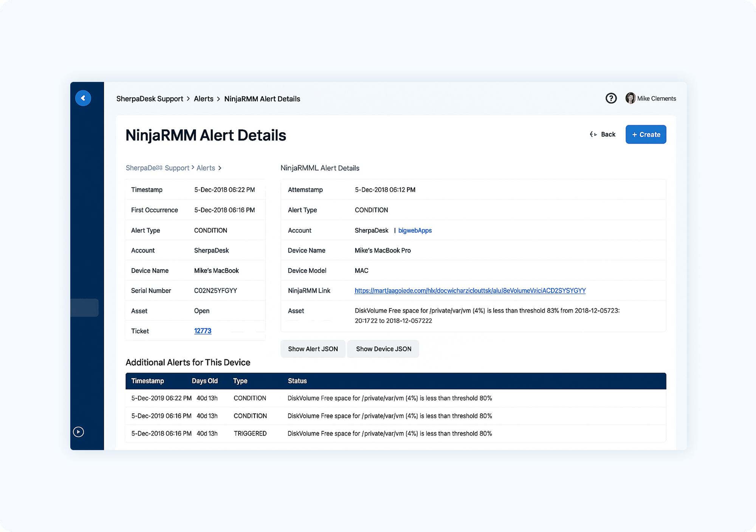Image resolution: width=756 pixels, height=532 pixels.
Task: Click asset status Open
Action: [201, 311]
